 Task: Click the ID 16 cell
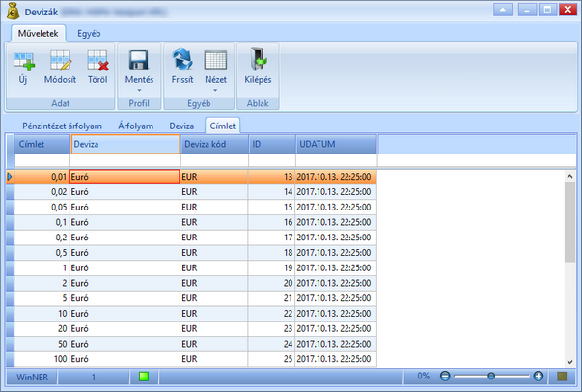pyautogui.click(x=271, y=222)
